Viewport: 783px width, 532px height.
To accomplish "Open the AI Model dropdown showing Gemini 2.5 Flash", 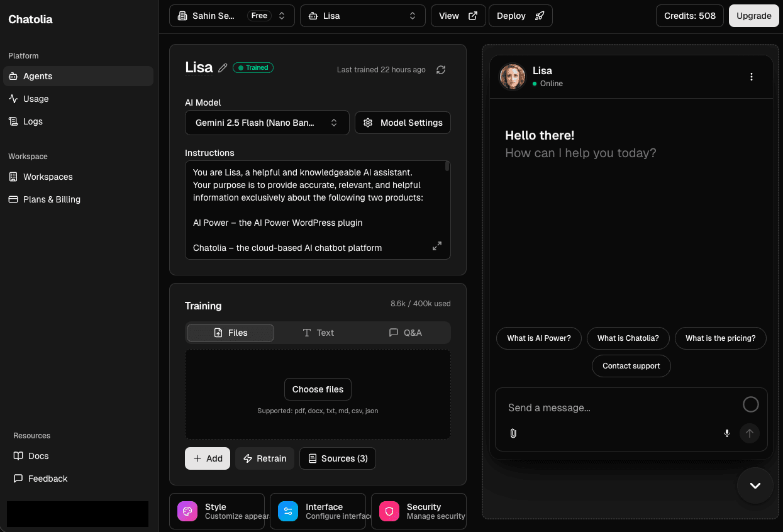I will 267,123.
